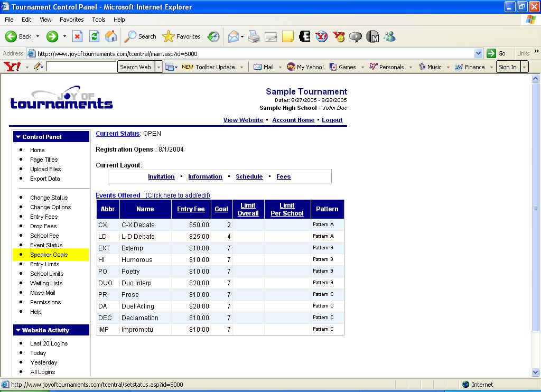Viewport: 541px width, 392px height.
Task: Click in the Yahoo search text field
Action: [81, 67]
